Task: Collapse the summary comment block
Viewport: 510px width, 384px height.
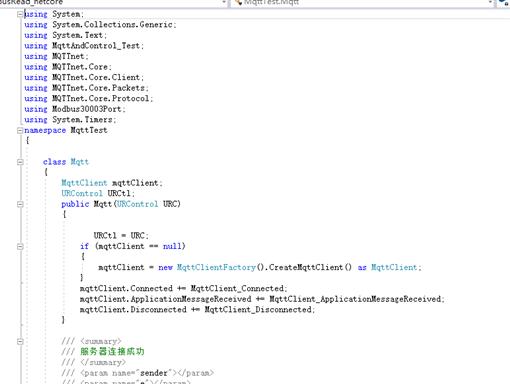Action: [x=20, y=341]
